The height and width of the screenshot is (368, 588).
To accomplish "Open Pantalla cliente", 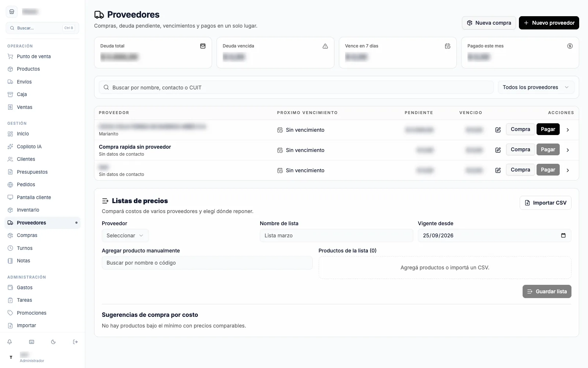I will click(x=43, y=197).
